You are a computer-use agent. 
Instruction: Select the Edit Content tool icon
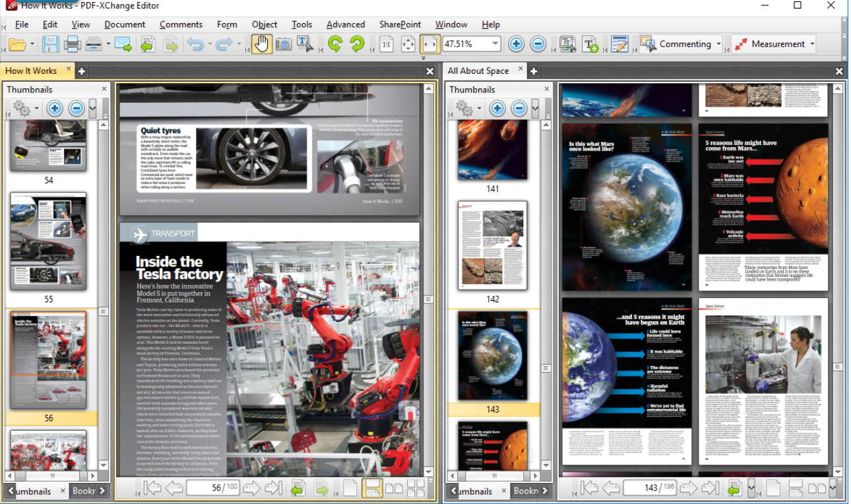pyautogui.click(x=567, y=44)
